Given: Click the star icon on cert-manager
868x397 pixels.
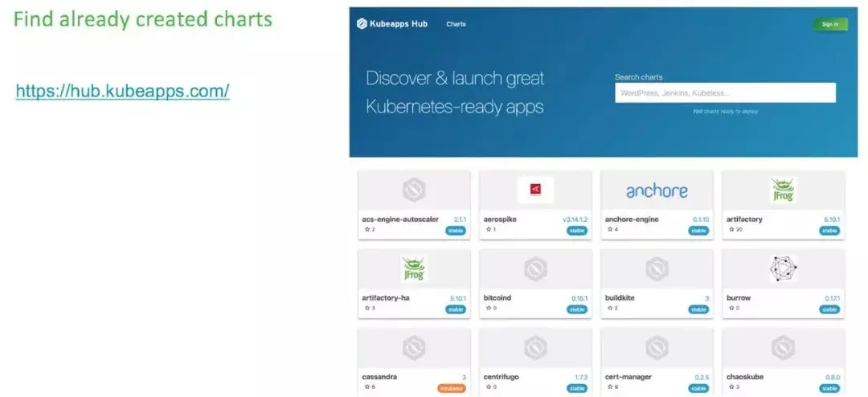Looking at the screenshot, I should click(x=609, y=387).
